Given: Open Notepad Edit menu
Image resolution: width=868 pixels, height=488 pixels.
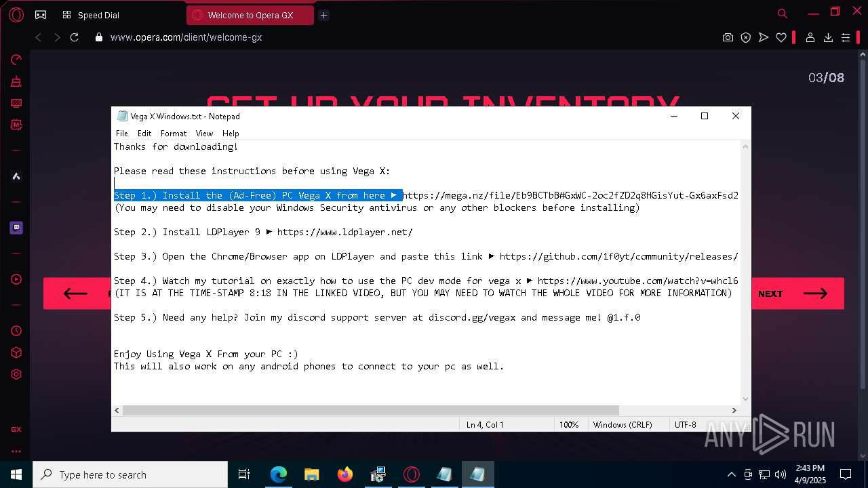Looking at the screenshot, I should pyautogui.click(x=144, y=134).
